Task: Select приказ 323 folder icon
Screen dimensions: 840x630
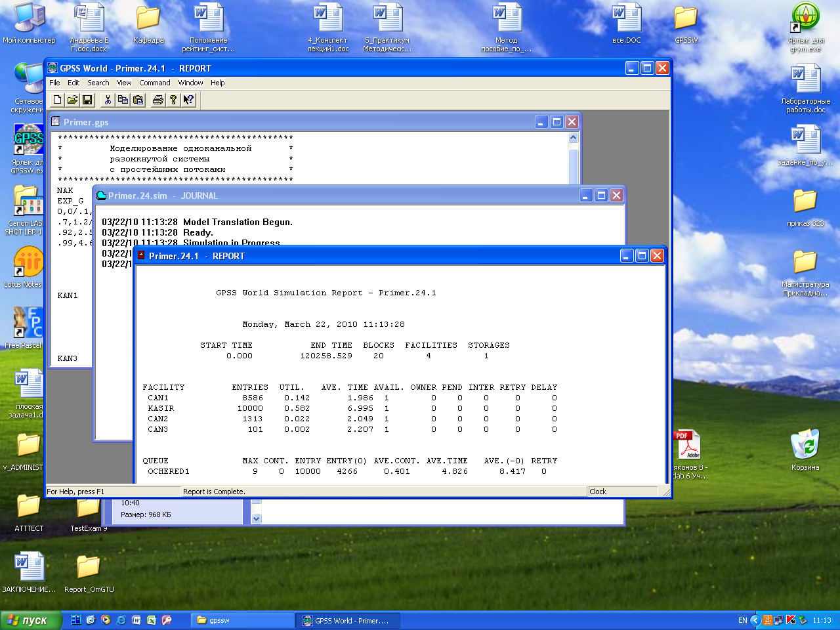Action: coord(805,208)
